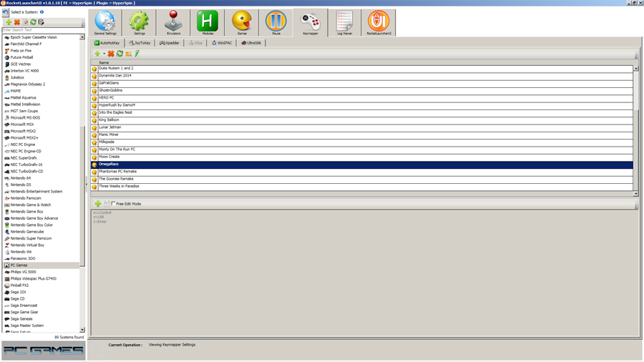Select Future Pinball system

click(21, 57)
